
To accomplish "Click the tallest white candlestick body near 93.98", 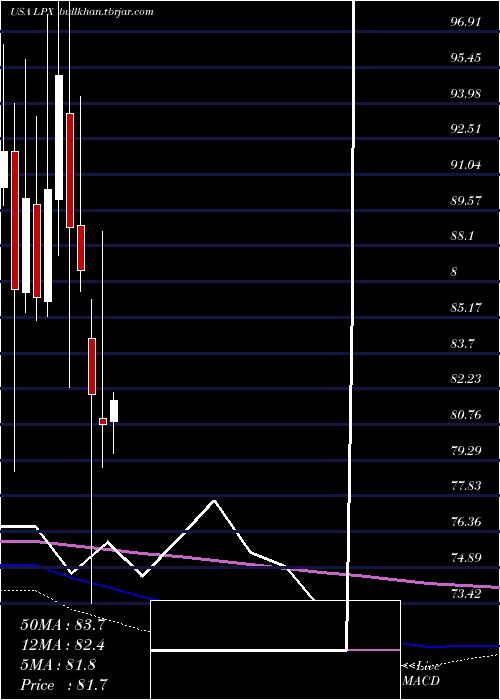I will pyautogui.click(x=59, y=138).
